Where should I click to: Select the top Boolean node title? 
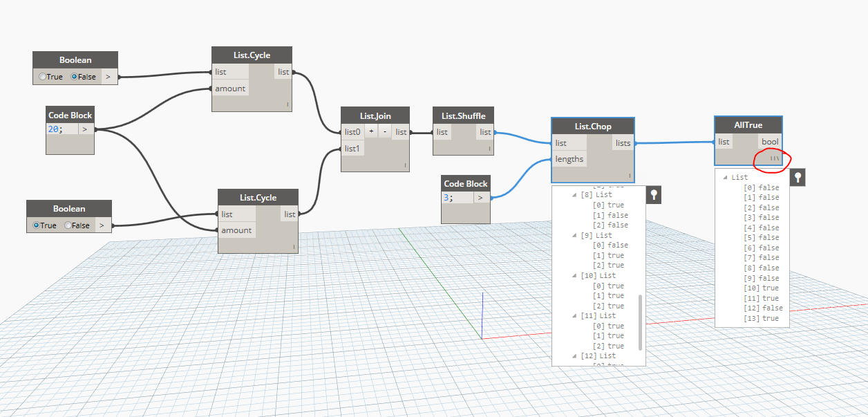(75, 60)
